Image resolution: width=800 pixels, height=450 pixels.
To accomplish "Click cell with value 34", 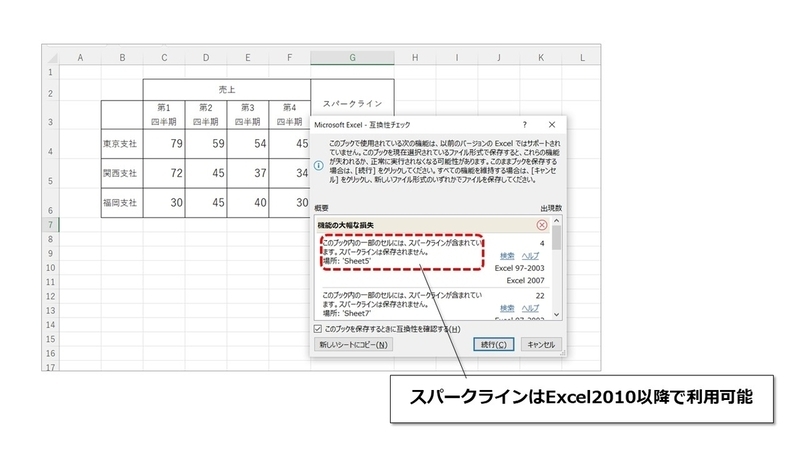I will point(289,173).
